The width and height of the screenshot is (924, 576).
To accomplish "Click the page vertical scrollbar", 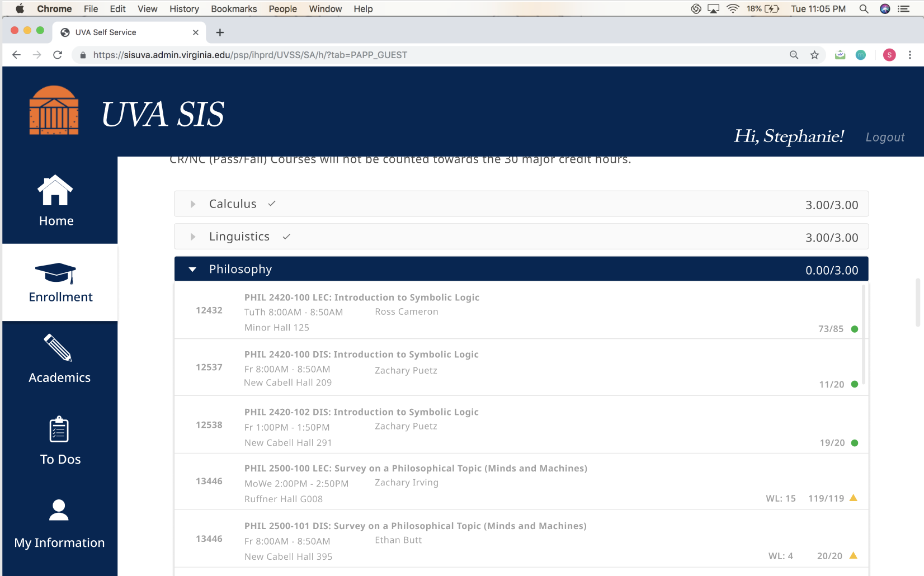I will [918, 302].
